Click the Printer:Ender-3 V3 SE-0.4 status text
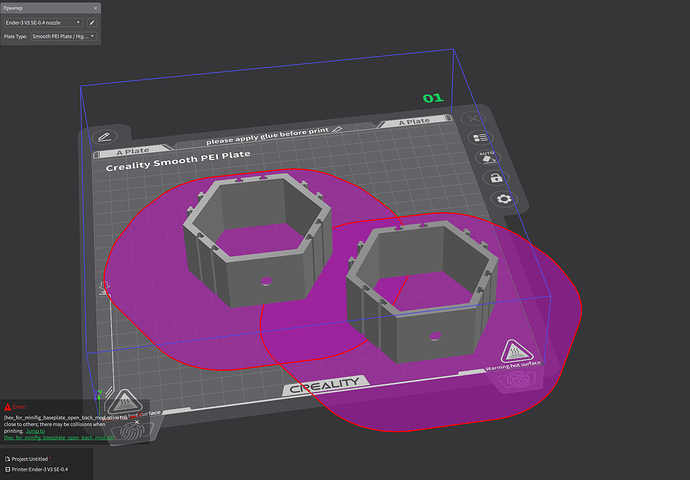The image size is (690, 480). click(40, 469)
